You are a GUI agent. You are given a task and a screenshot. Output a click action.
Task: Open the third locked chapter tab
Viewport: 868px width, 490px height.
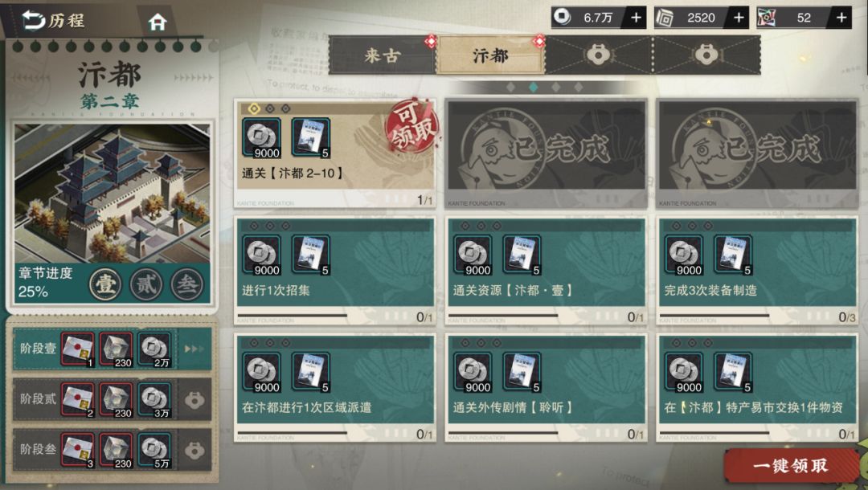click(598, 55)
